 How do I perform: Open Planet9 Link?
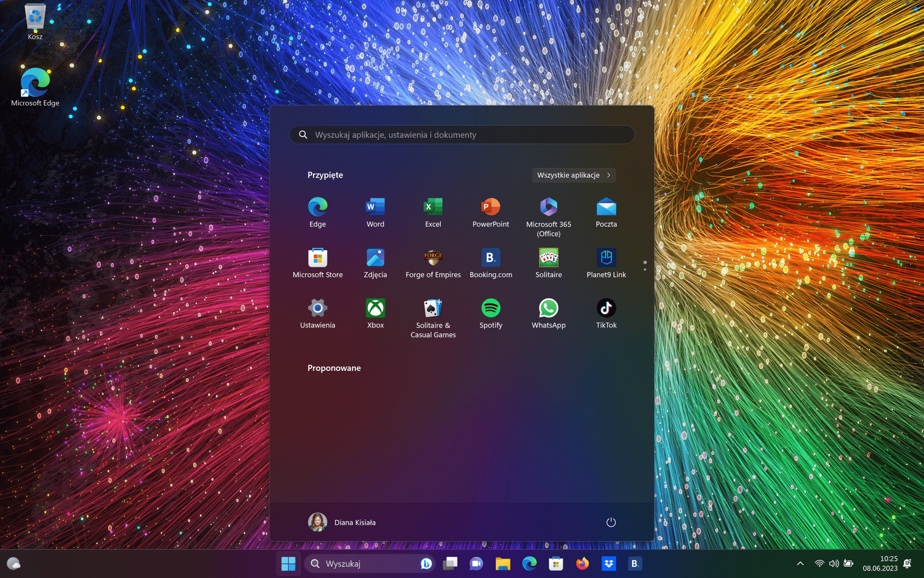pyautogui.click(x=606, y=264)
